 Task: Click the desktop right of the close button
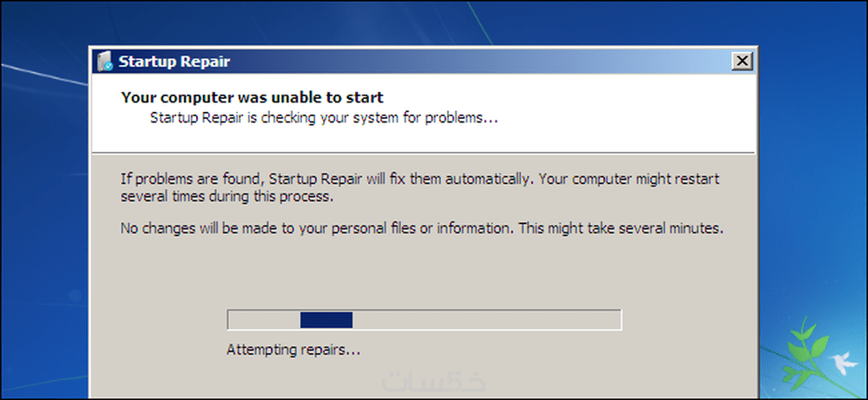click(807, 61)
